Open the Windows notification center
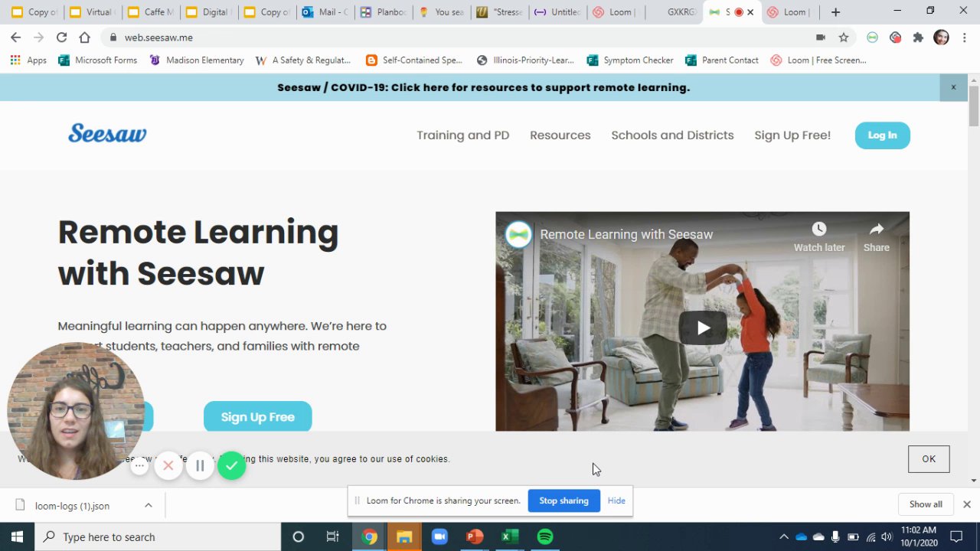Viewport: 980px width, 551px height. click(956, 536)
